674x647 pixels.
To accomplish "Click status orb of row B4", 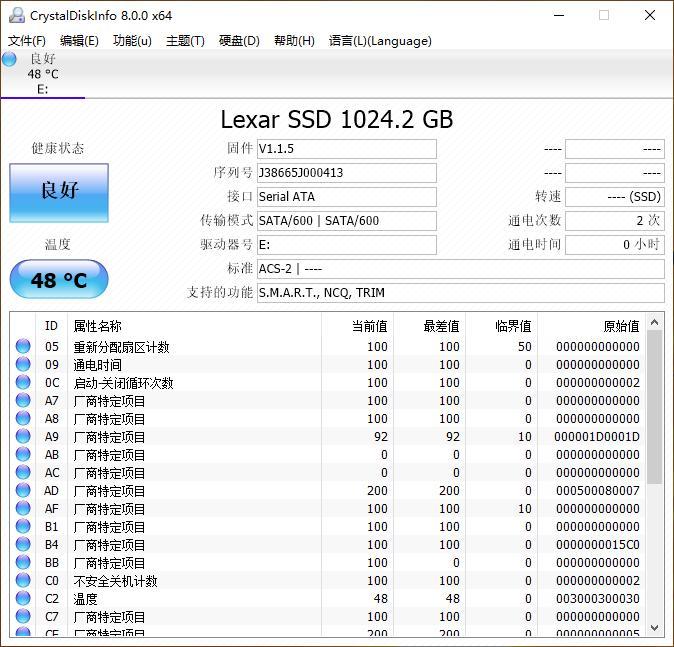I will pos(23,545).
